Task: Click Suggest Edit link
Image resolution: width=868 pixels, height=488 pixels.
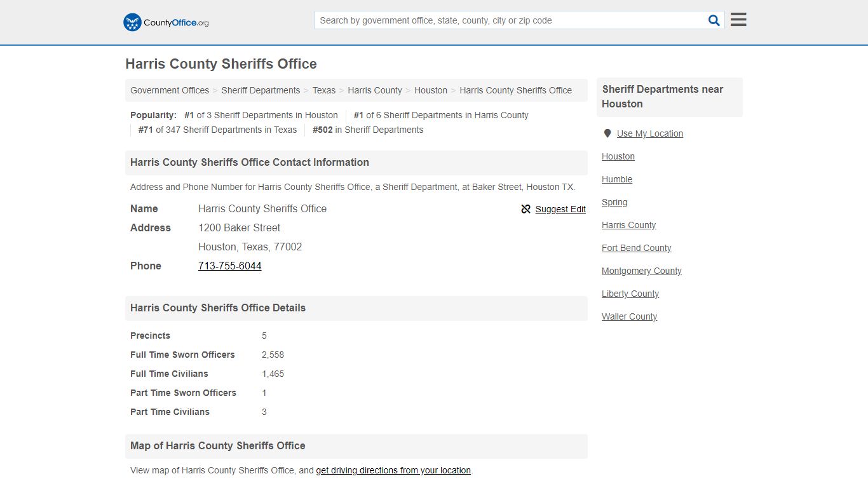Action: [560, 209]
